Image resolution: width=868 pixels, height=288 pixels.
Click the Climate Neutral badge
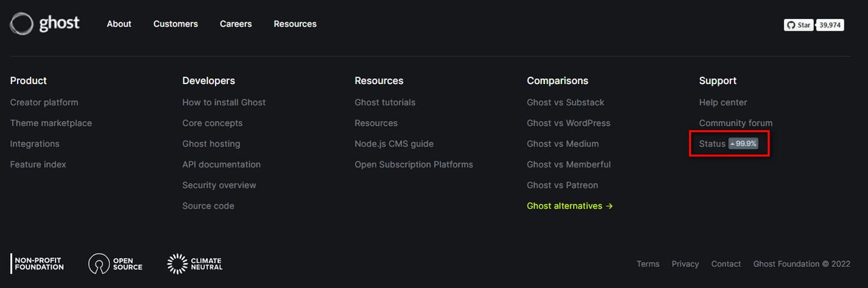[x=195, y=264]
